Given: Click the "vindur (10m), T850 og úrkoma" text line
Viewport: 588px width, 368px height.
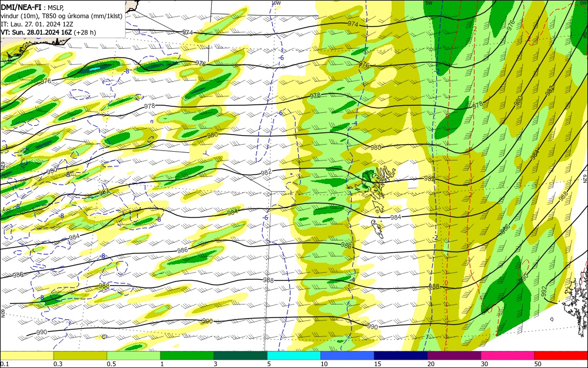Looking at the screenshot, I should point(62,16).
